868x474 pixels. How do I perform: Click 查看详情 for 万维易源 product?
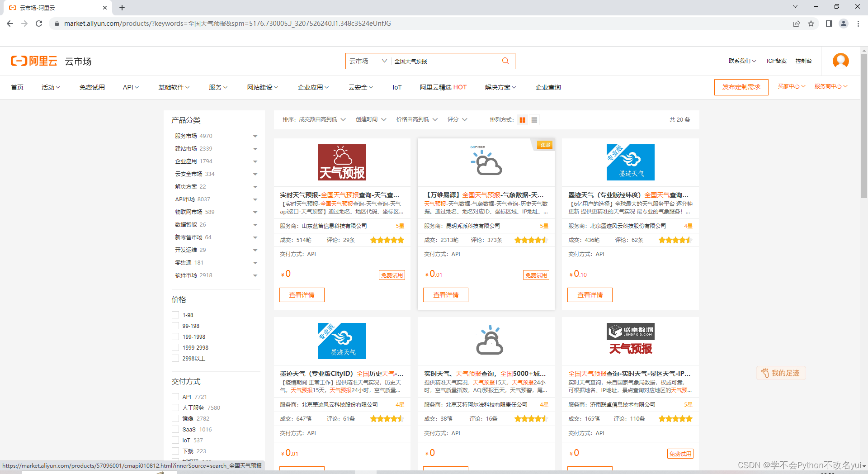[446, 295]
